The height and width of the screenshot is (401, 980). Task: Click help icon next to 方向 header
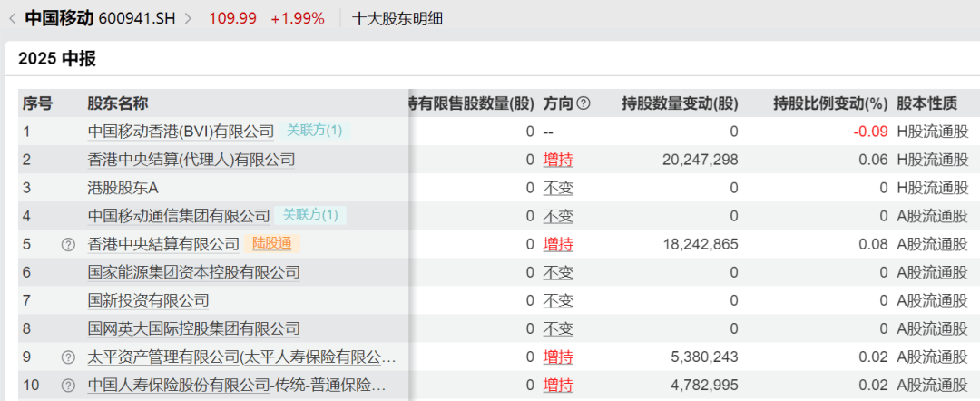(583, 103)
